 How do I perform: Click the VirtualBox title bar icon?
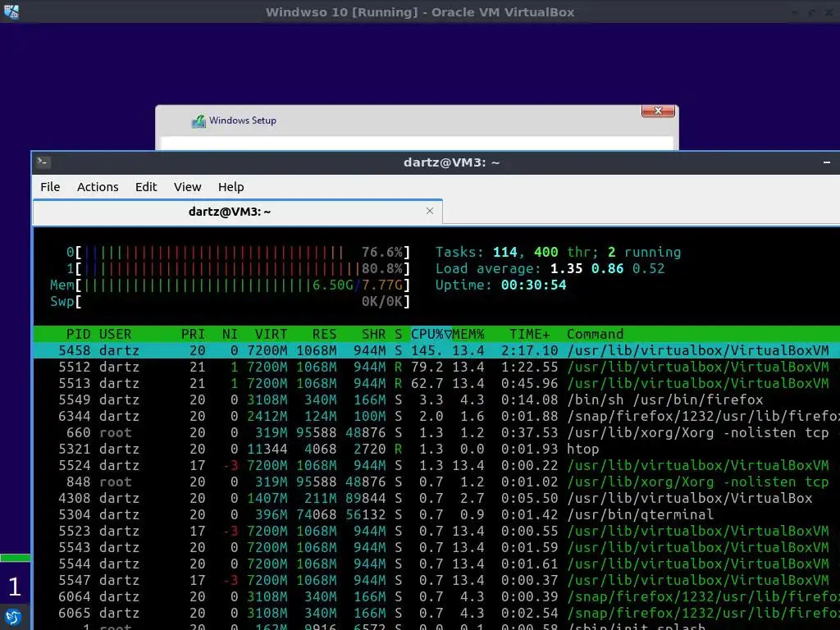pos(11,11)
